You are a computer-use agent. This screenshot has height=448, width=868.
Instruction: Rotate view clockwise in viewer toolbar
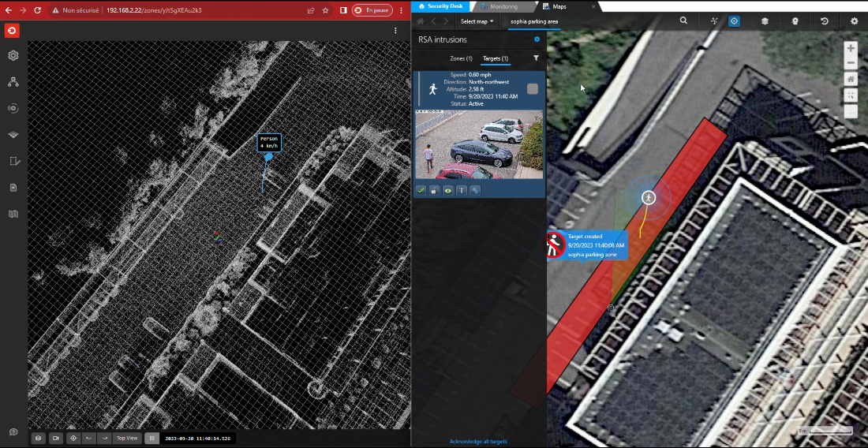104,438
